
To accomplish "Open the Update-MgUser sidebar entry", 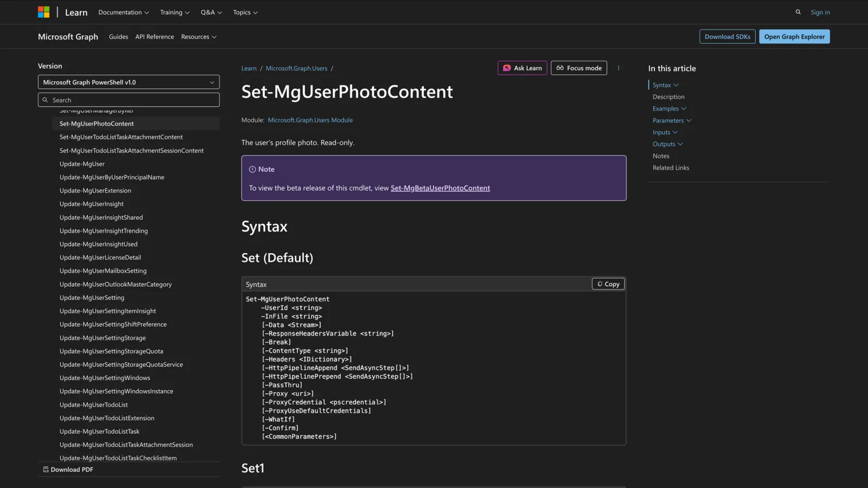I will pos(82,164).
